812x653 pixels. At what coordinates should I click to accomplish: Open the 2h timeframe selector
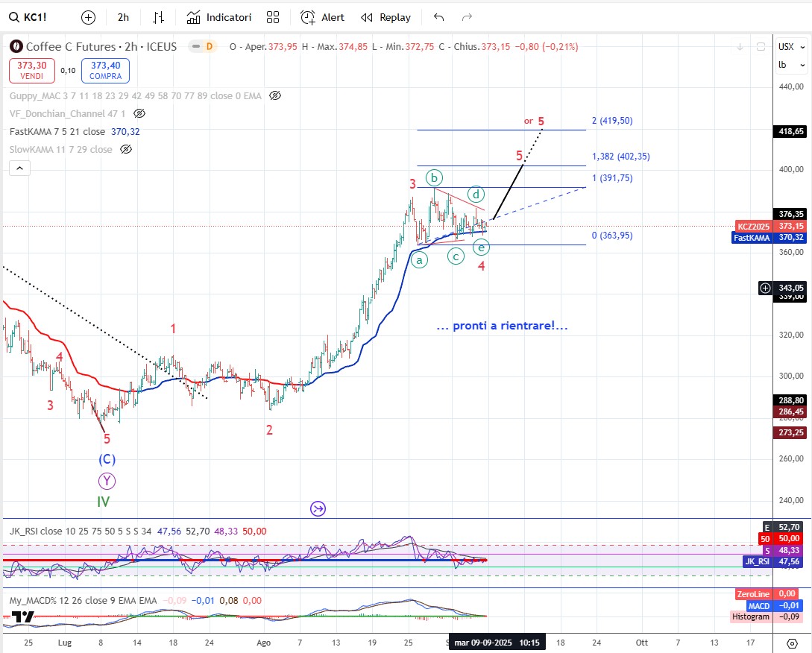(123, 17)
